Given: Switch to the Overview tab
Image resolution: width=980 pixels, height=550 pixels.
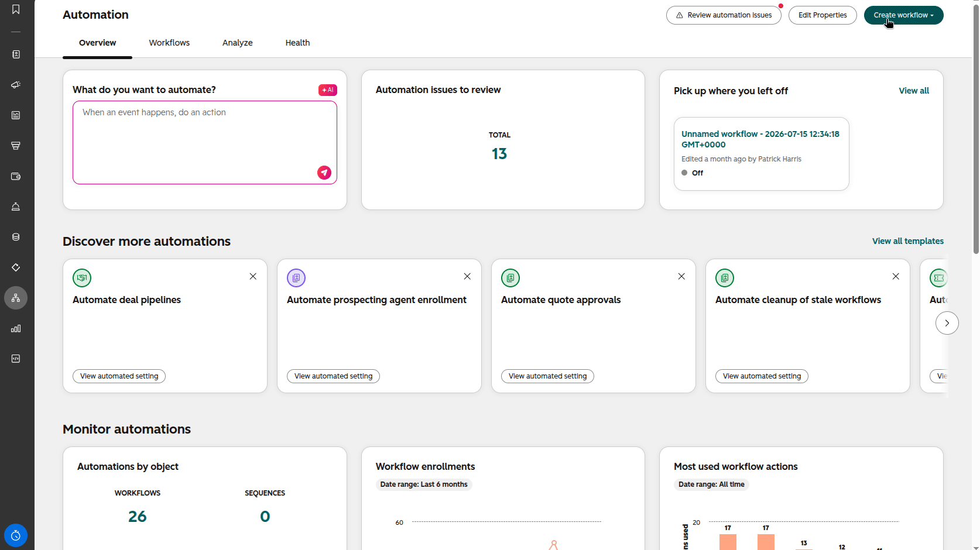Looking at the screenshot, I should coord(97,43).
